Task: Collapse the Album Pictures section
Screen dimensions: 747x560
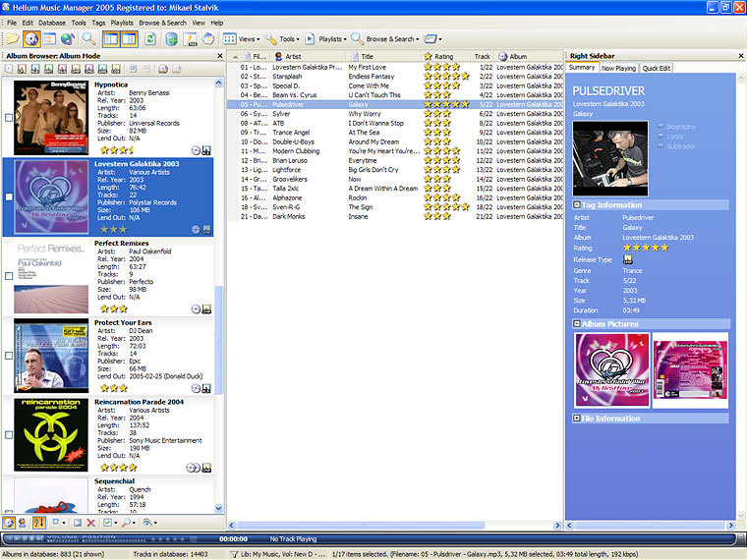Action: coord(576,324)
